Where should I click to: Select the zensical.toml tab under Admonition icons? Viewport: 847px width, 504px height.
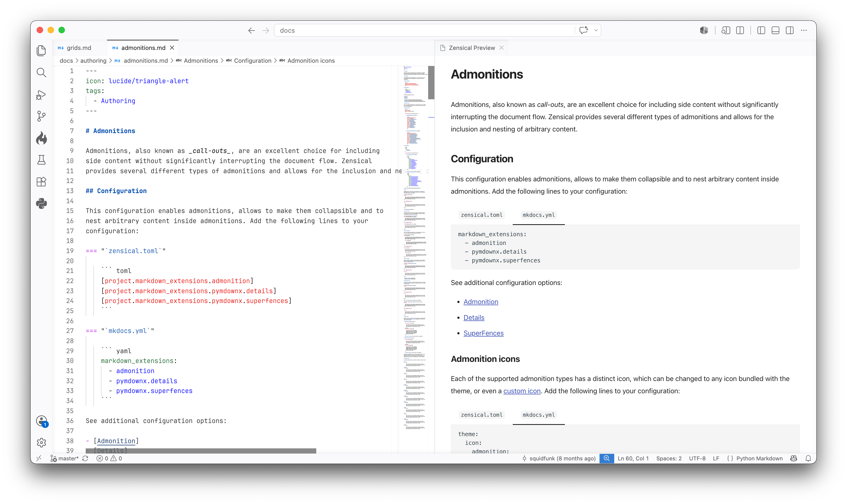[x=481, y=415]
